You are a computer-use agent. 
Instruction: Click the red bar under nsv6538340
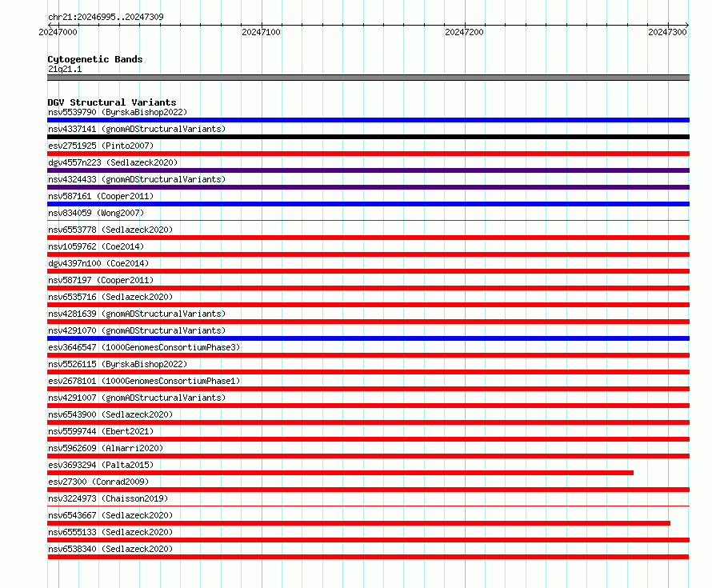368,557
